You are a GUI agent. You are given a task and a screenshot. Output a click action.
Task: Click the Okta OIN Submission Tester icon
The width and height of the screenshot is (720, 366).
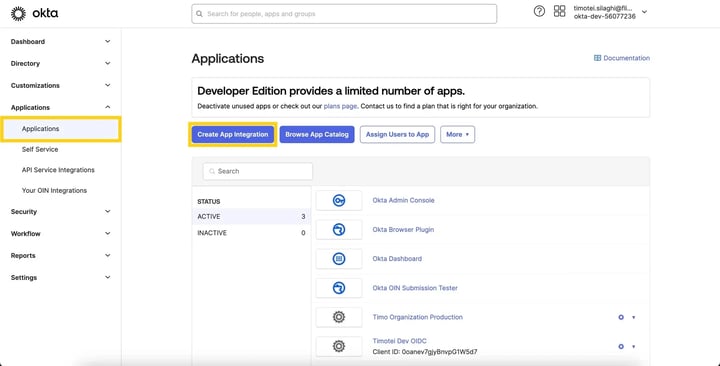pos(339,288)
